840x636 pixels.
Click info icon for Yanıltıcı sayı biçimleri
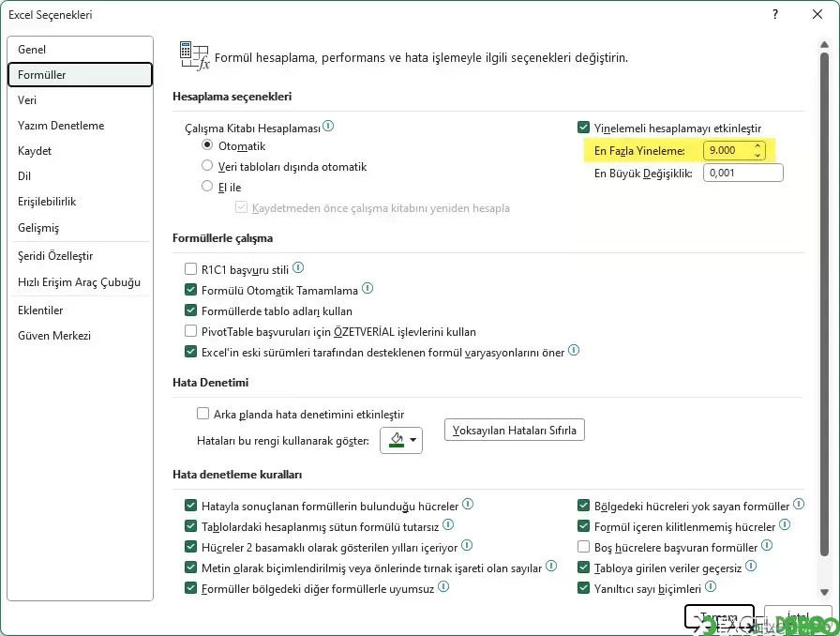point(711,586)
